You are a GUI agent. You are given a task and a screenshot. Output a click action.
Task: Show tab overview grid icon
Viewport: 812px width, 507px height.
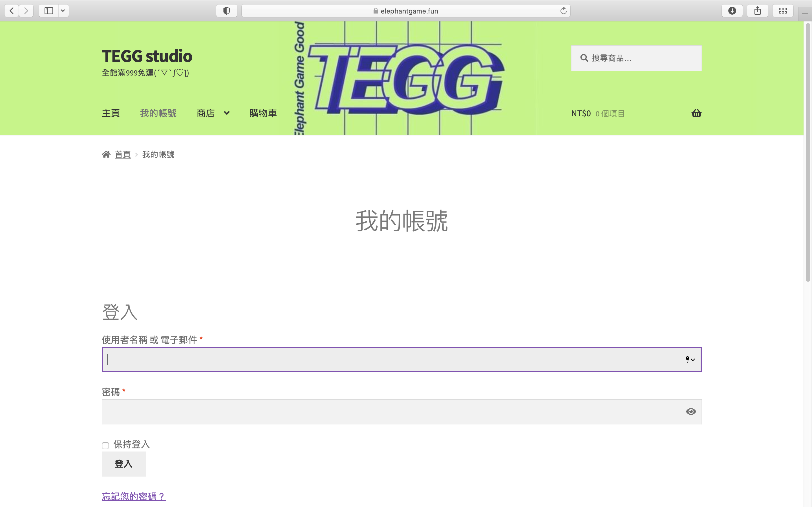pyautogui.click(x=782, y=11)
